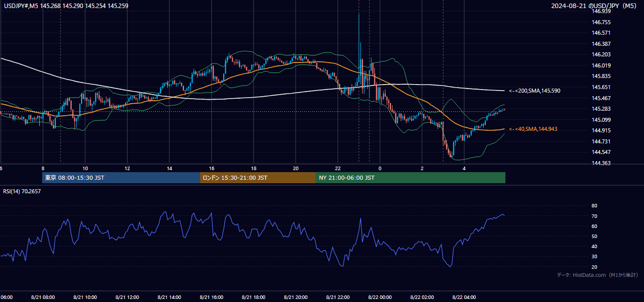The image size is (644, 302).
Task: Click hour label 16 under the price chart
Action: point(212,169)
